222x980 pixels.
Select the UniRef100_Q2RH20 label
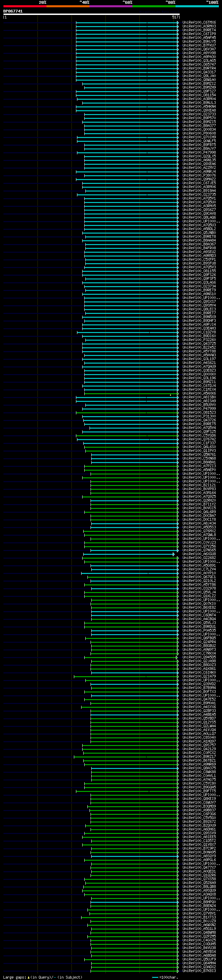[x=199, y=501]
